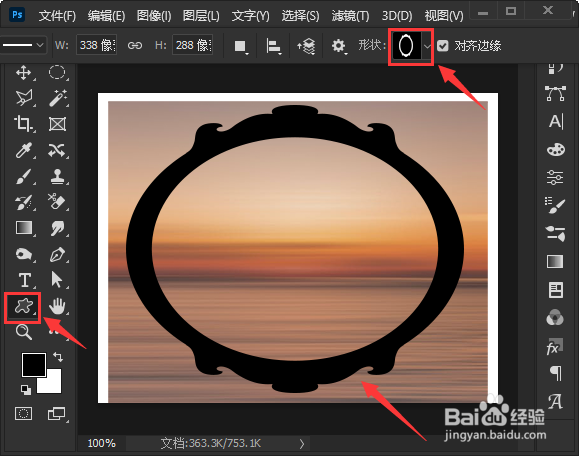This screenshot has width=579, height=456.
Task: Open path operations dropdown
Action: click(x=241, y=47)
